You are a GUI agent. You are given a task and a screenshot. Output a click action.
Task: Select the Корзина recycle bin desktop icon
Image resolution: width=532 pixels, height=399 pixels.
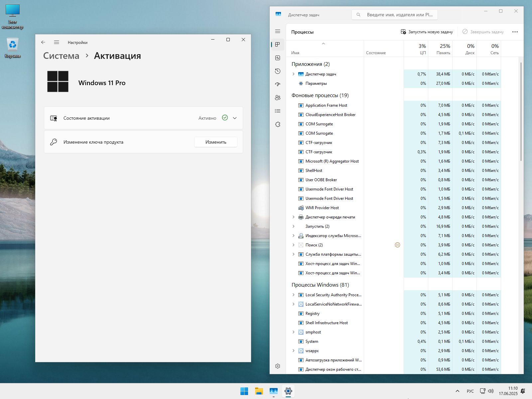pyautogui.click(x=12, y=48)
